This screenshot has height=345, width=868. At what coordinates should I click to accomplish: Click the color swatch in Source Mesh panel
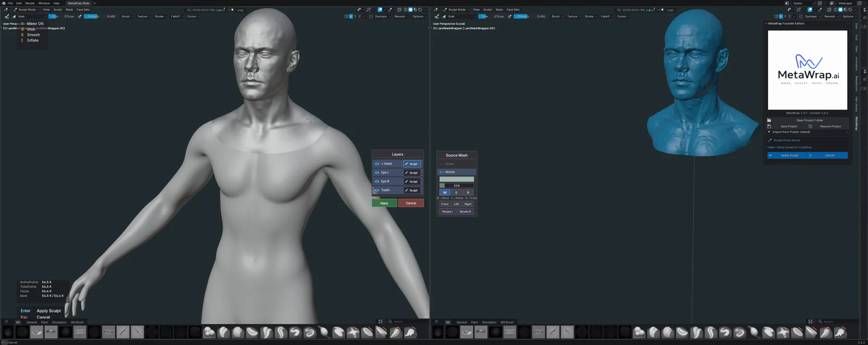coord(457,179)
